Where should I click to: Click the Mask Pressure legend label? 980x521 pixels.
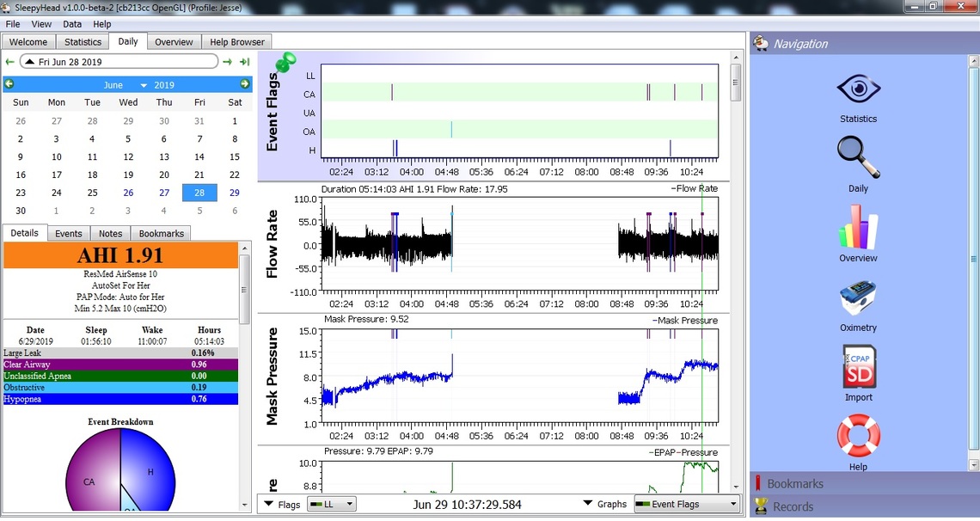pyautogui.click(x=685, y=321)
